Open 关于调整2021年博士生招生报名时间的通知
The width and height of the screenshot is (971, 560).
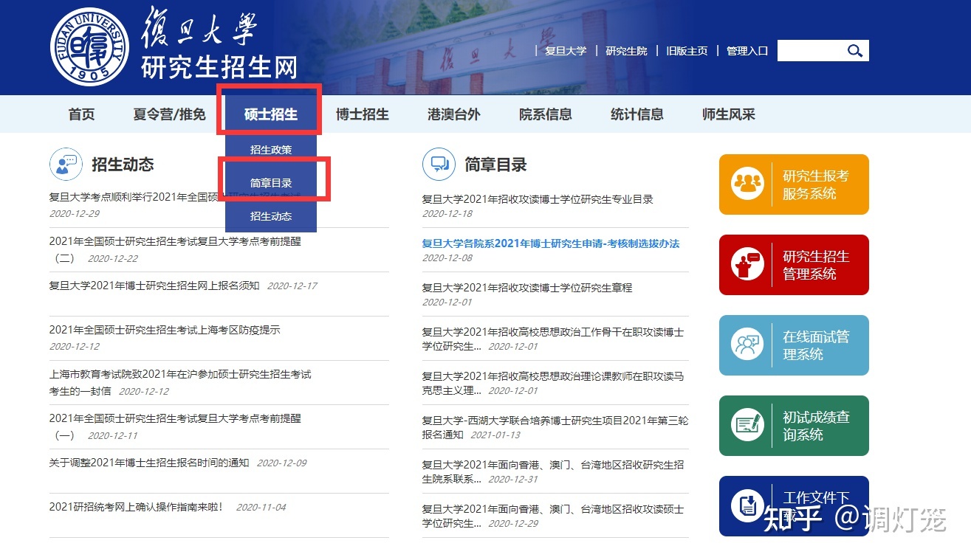149,463
